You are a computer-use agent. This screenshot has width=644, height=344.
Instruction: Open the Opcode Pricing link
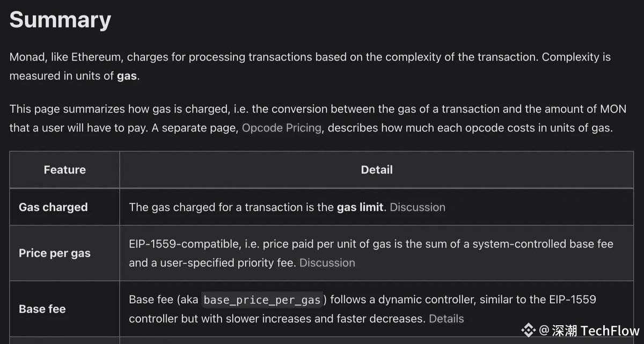pos(282,128)
